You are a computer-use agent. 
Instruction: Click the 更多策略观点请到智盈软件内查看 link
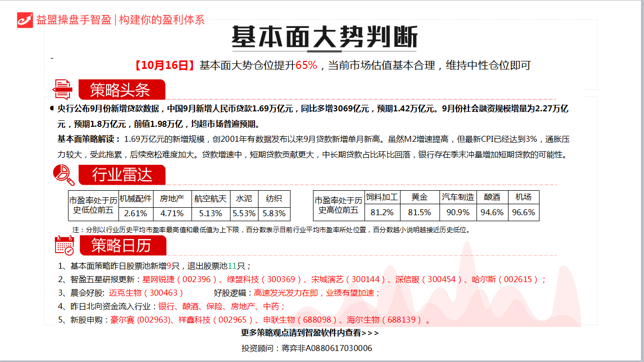310,333
